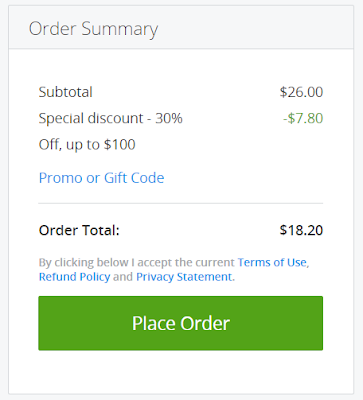Click the $18.20 order total amount
363x400 pixels.
pos(301,230)
